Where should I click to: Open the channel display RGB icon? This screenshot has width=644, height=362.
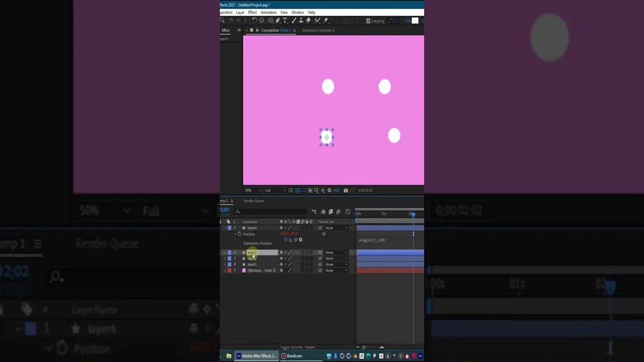pyautogui.click(x=323, y=191)
